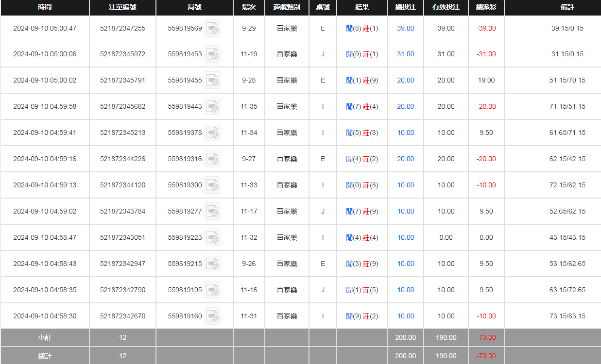Click the 備註 column header
This screenshot has height=364, width=601.
point(567,8)
